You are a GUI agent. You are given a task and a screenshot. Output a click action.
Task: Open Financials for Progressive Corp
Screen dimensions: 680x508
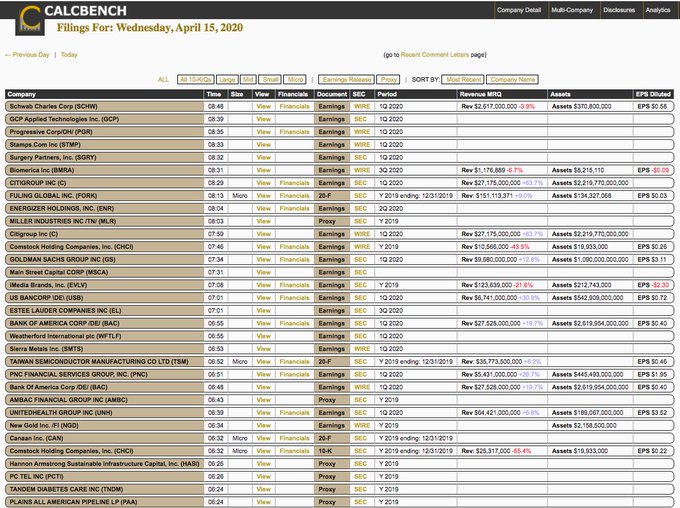(294, 132)
